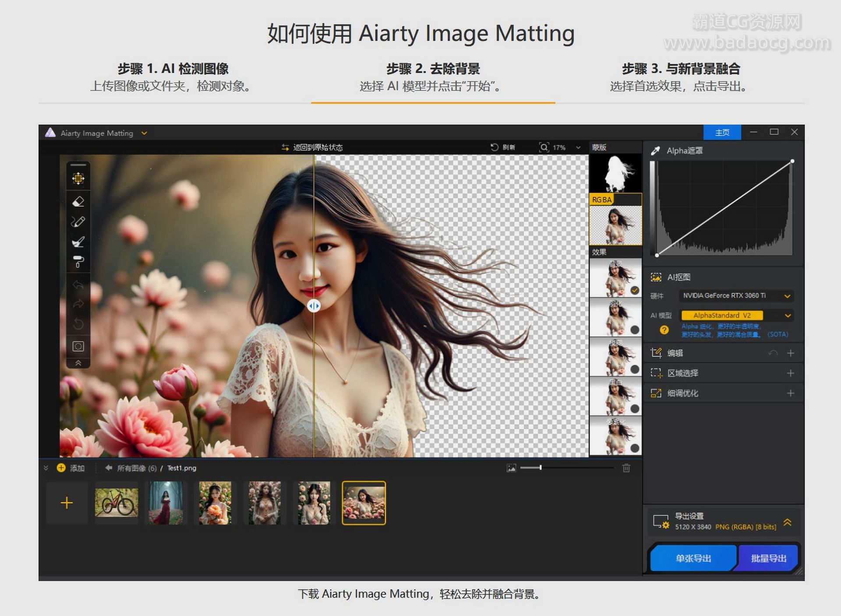841x616 pixels.
Task: Click the top-right curve point in the Alpha graph
Action: coord(792,162)
